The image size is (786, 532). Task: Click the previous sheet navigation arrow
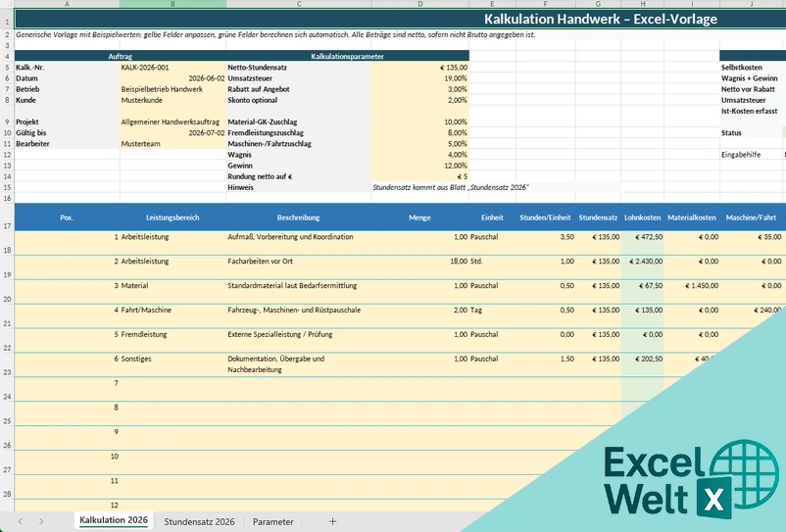pos(20,521)
